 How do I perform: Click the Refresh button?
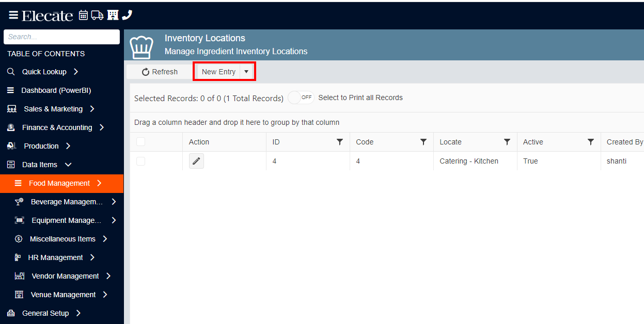(x=160, y=72)
